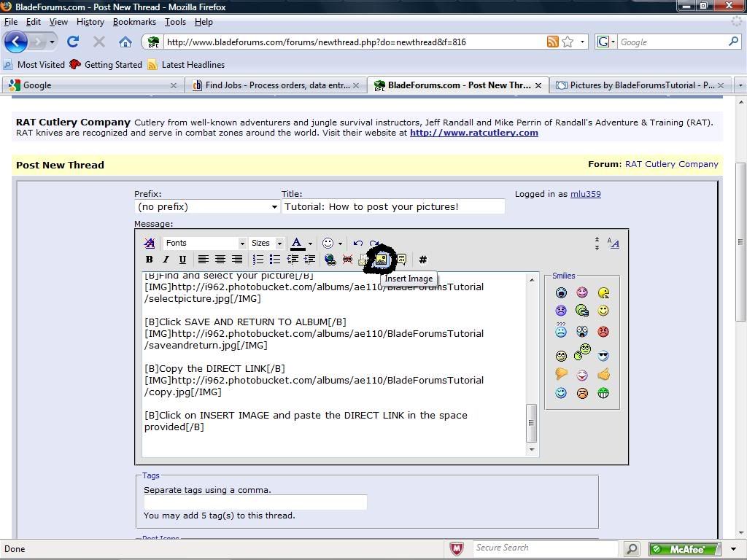Open the back/forward history dropdown
The width and height of the screenshot is (747, 560).
tap(52, 42)
